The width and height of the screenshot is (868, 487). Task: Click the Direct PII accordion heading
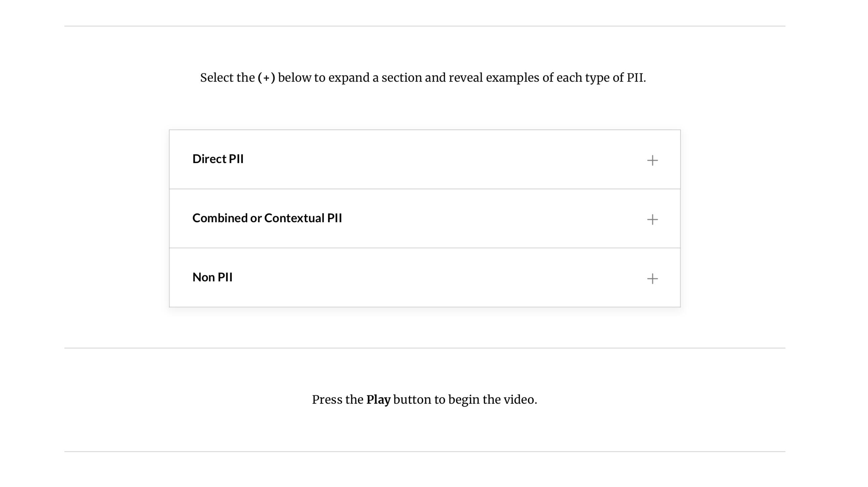(218, 159)
